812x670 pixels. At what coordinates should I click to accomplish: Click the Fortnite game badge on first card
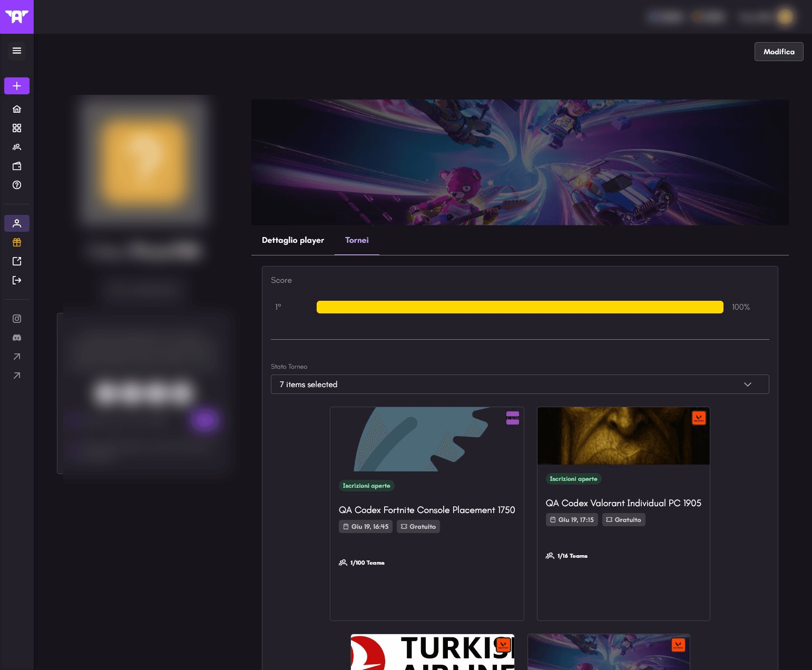coord(513,418)
